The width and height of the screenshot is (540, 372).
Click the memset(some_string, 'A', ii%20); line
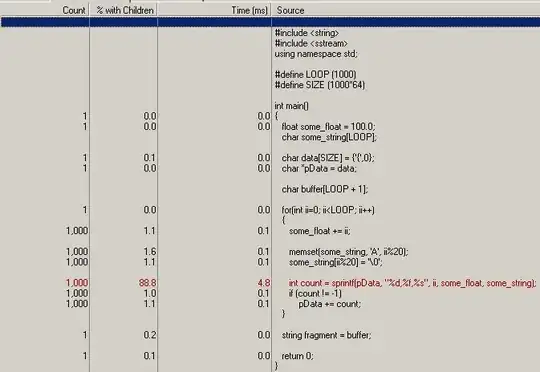349,252
